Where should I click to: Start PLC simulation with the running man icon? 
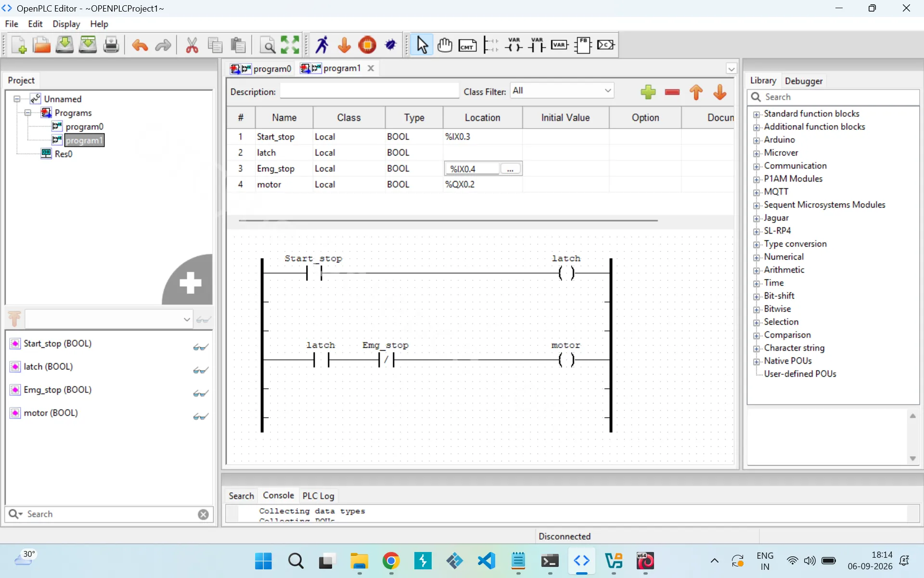pyautogui.click(x=322, y=45)
